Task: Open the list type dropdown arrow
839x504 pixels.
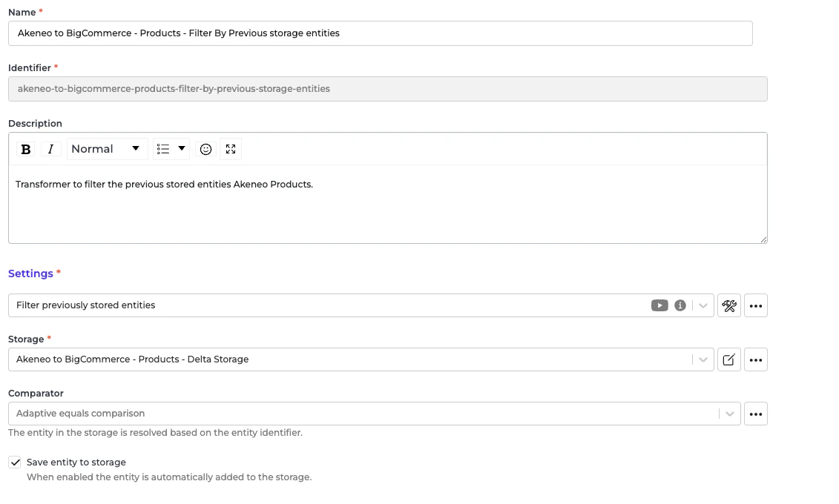Action: [x=182, y=148]
